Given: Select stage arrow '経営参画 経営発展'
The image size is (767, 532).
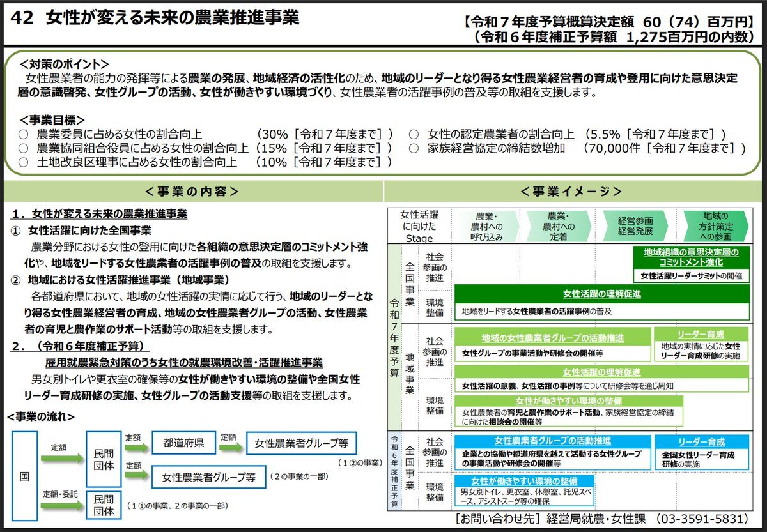Looking at the screenshot, I should click(635, 226).
